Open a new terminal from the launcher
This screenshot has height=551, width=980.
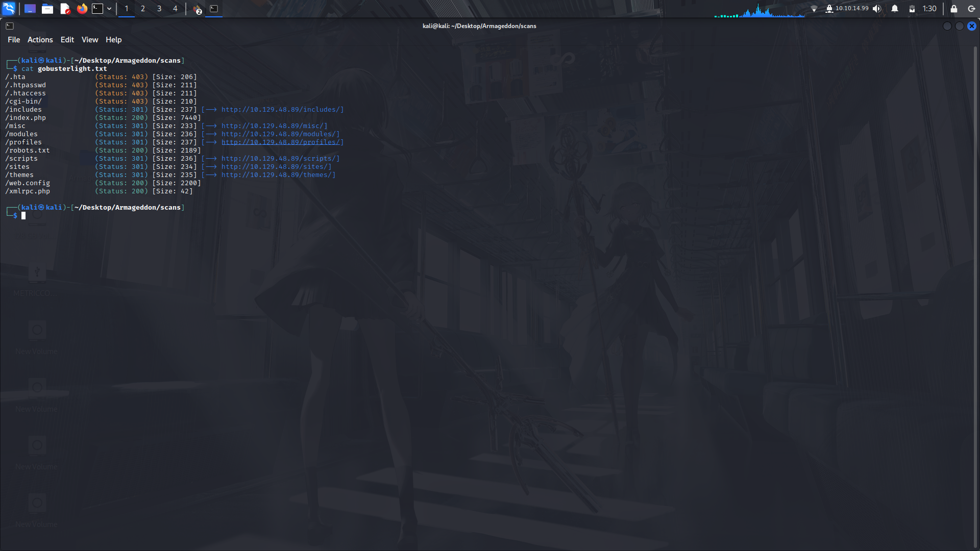pyautogui.click(x=97, y=9)
